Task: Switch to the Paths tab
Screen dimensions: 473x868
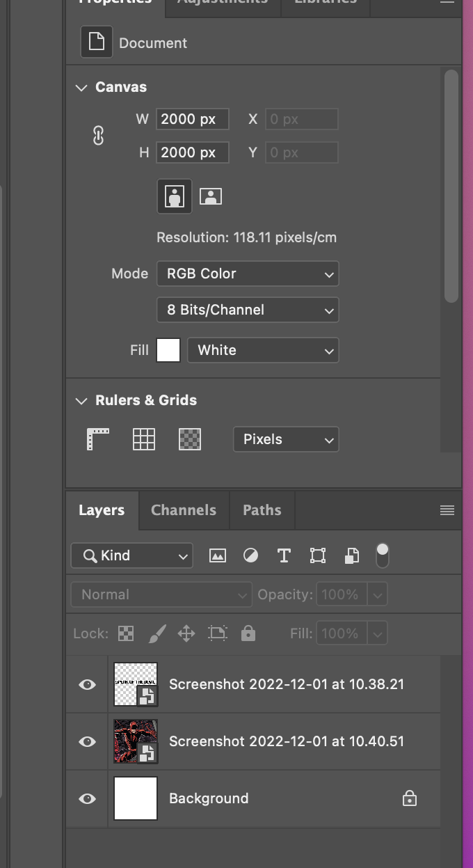Action: pos(262,510)
